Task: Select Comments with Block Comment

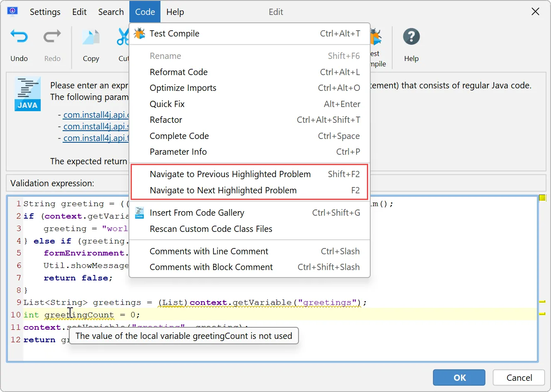Action: [250, 267]
